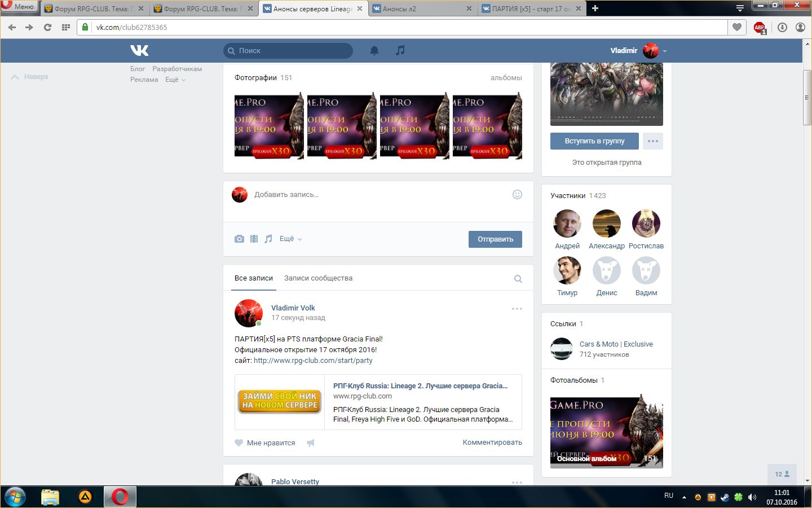The image size is (812, 508).
Task: Open the music note icon in the header
Action: (x=400, y=50)
